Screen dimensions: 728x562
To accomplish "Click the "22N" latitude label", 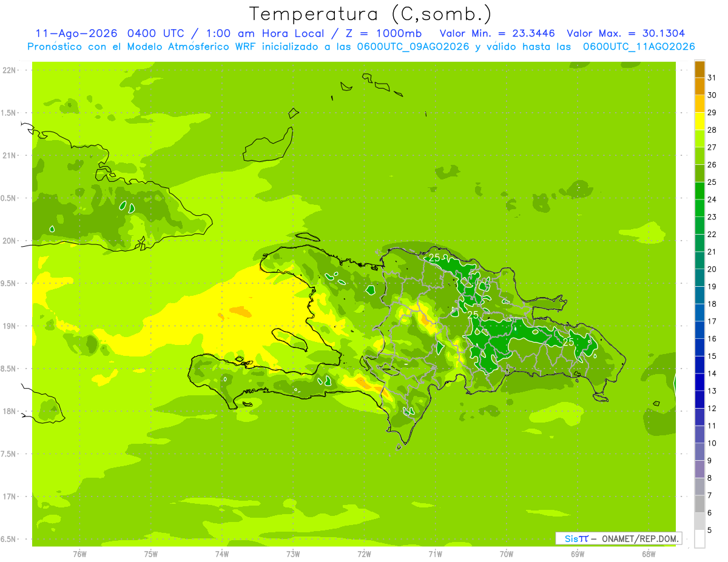I will [x=9, y=70].
